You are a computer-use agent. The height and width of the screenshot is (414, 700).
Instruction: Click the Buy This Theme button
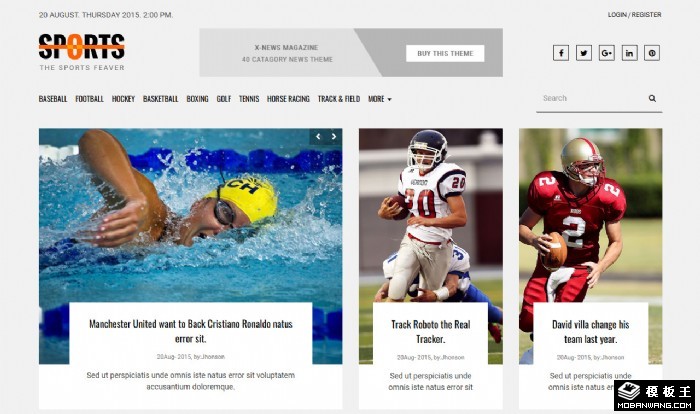tap(445, 54)
